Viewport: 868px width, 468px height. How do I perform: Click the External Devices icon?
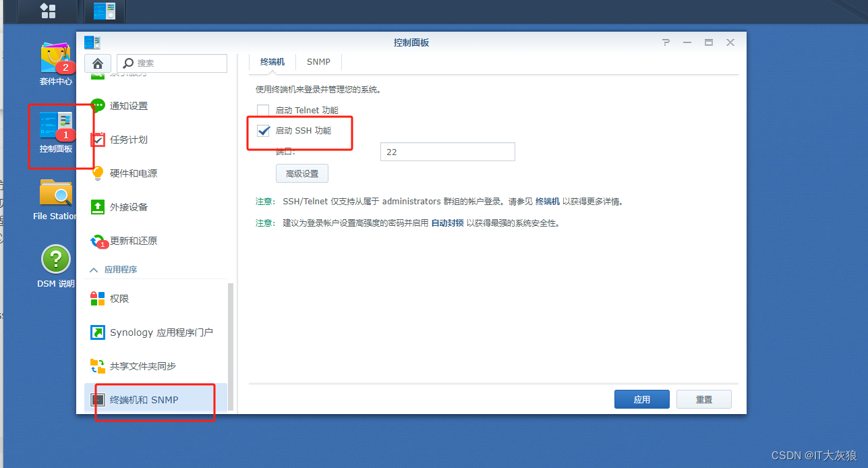tap(98, 207)
